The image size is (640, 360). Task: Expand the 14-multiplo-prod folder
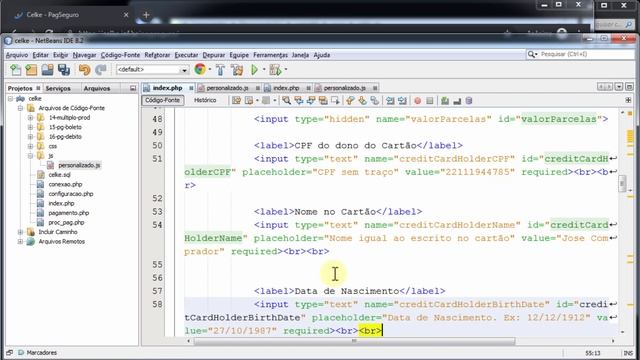pos(30,118)
